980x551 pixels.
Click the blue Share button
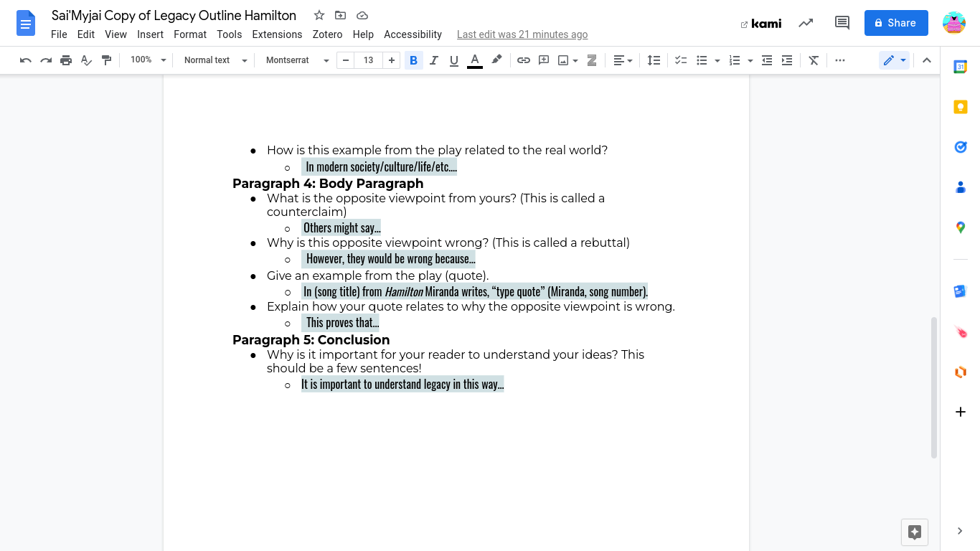[x=896, y=23]
